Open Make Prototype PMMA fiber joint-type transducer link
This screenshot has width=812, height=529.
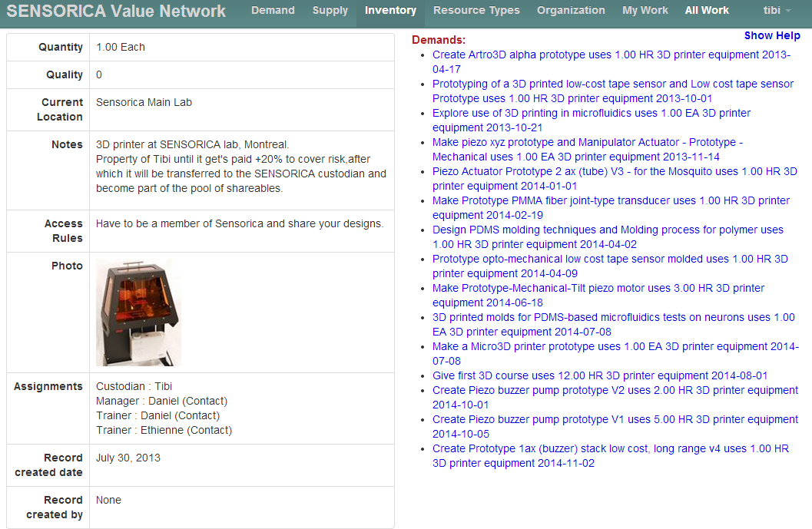click(x=611, y=207)
